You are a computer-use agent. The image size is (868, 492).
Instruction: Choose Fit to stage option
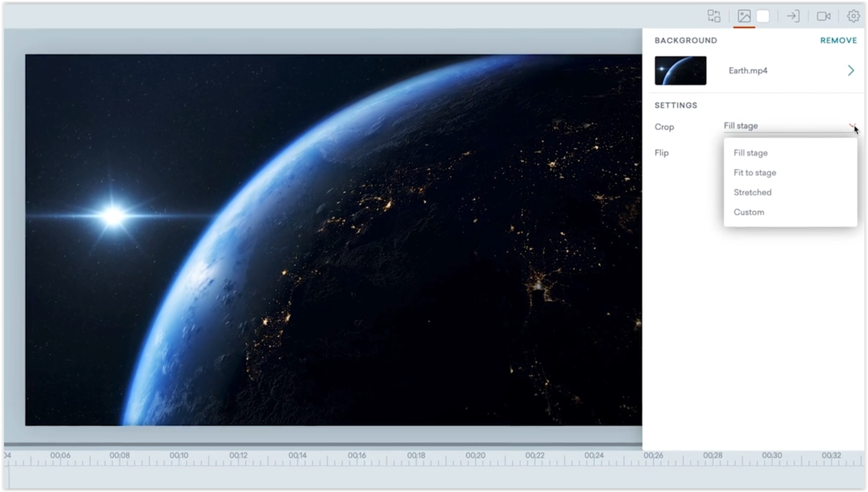755,173
